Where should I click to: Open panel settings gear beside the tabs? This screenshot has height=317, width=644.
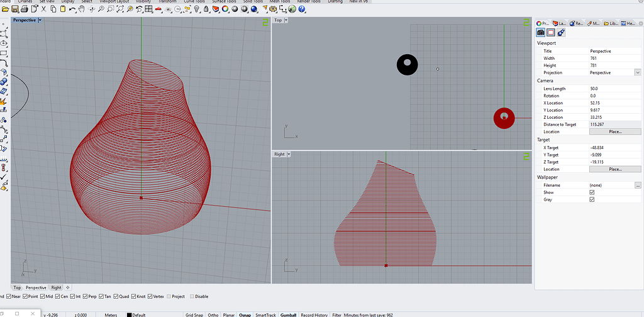click(x=640, y=23)
